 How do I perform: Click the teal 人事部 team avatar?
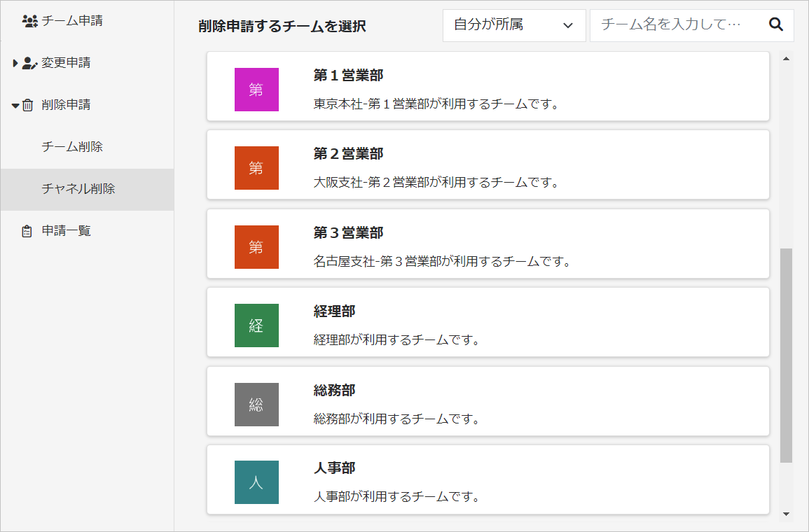point(256,482)
